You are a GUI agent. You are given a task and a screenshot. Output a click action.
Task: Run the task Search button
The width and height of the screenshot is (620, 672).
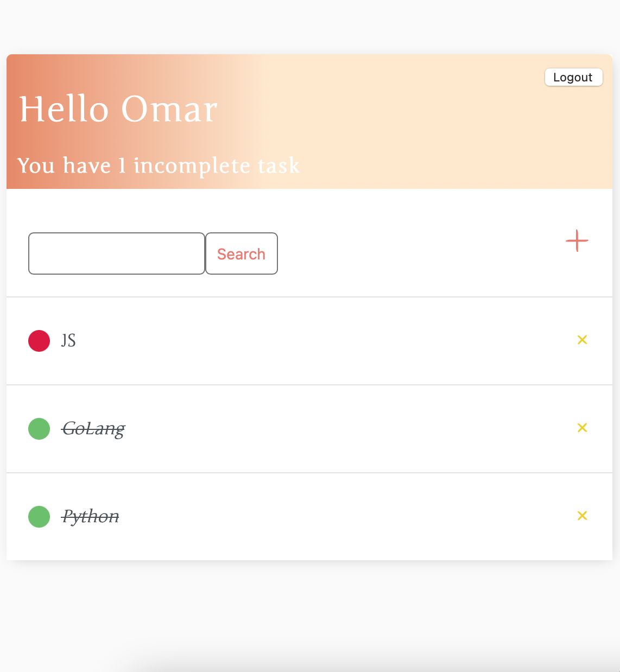coord(242,253)
